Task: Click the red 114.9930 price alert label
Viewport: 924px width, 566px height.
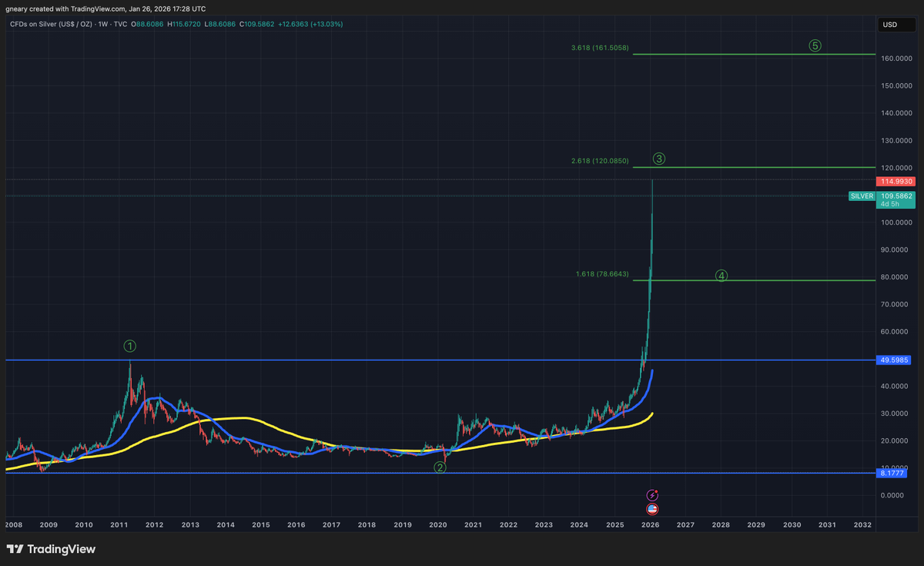Action: point(895,181)
